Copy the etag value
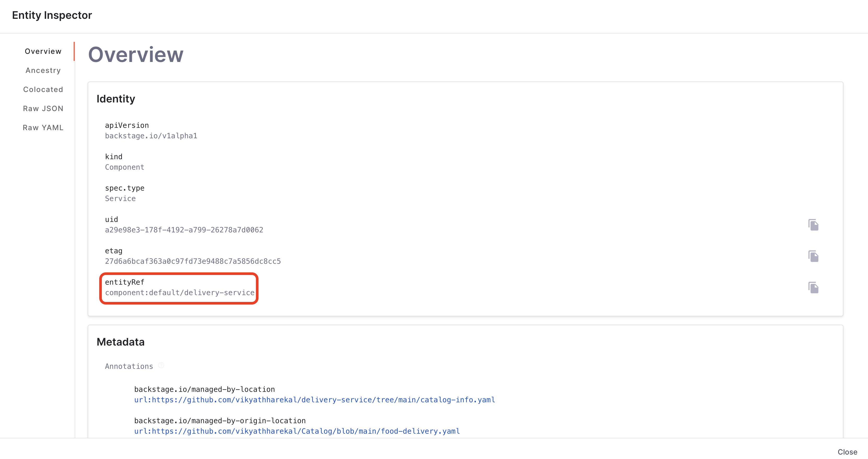Image resolution: width=868 pixels, height=459 pixels. pos(813,256)
